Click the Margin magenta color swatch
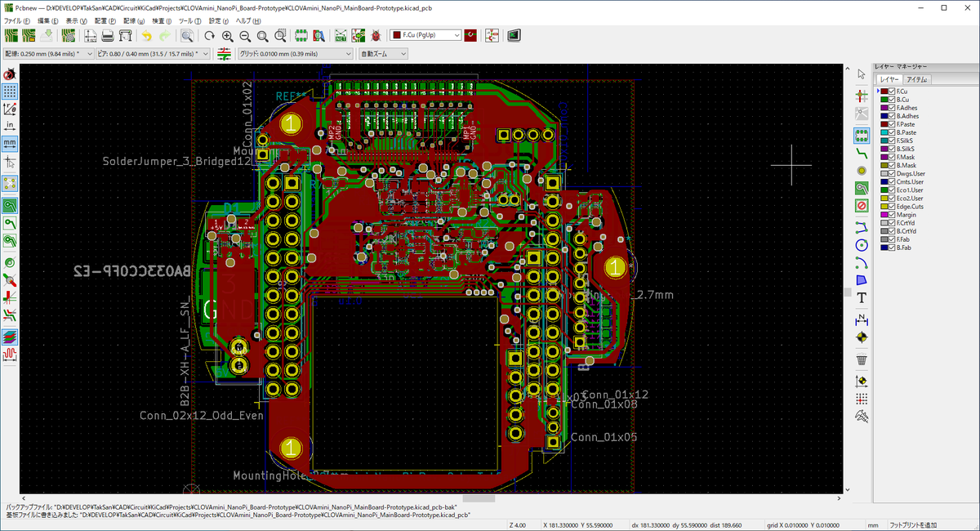The image size is (980, 531). click(x=884, y=215)
